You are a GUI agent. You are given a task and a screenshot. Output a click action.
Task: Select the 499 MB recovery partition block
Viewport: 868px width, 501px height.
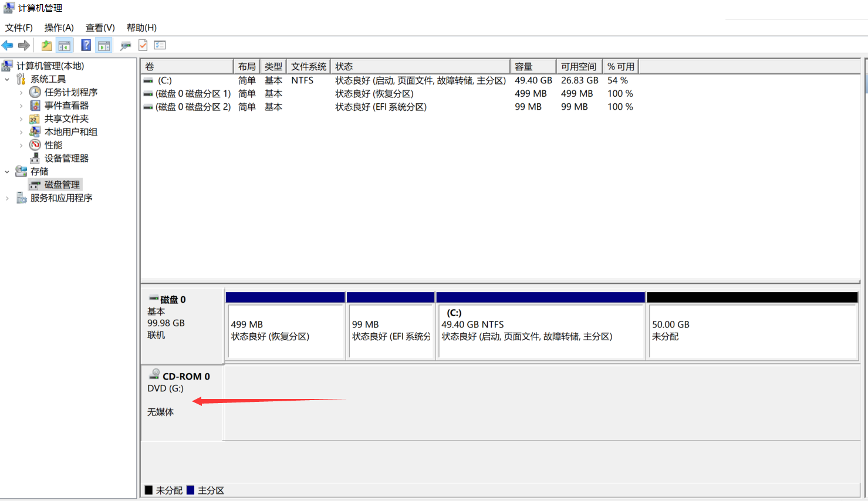(285, 326)
